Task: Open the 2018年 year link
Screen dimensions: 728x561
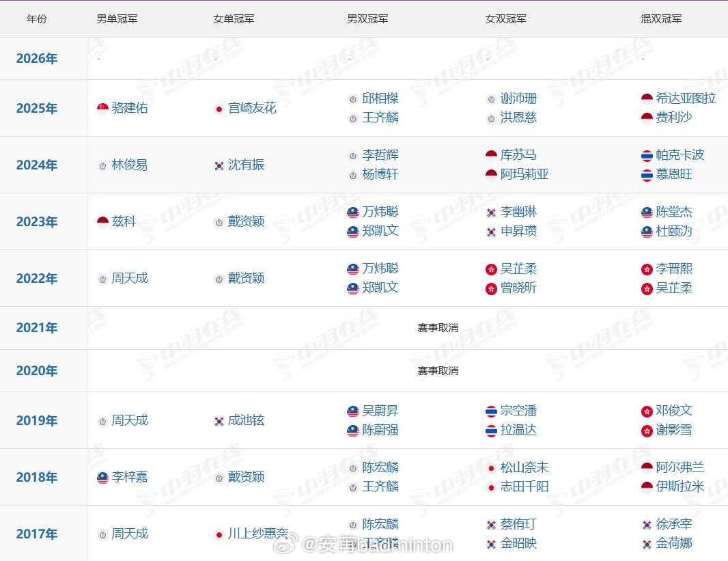Action: 37,477
